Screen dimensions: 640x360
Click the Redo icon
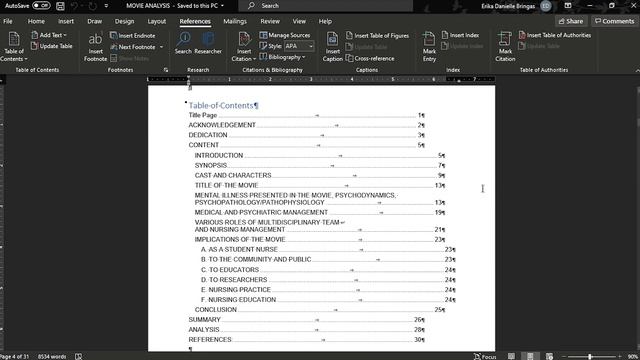tap(93, 6)
